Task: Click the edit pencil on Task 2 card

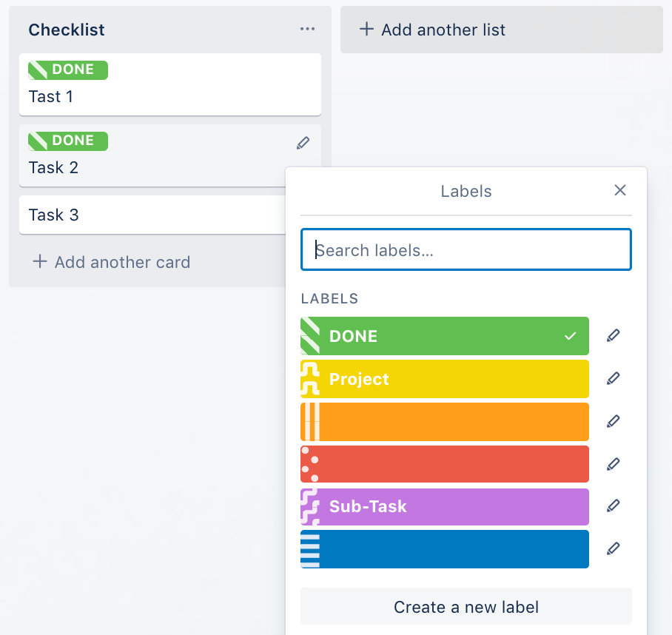Action: click(x=303, y=144)
